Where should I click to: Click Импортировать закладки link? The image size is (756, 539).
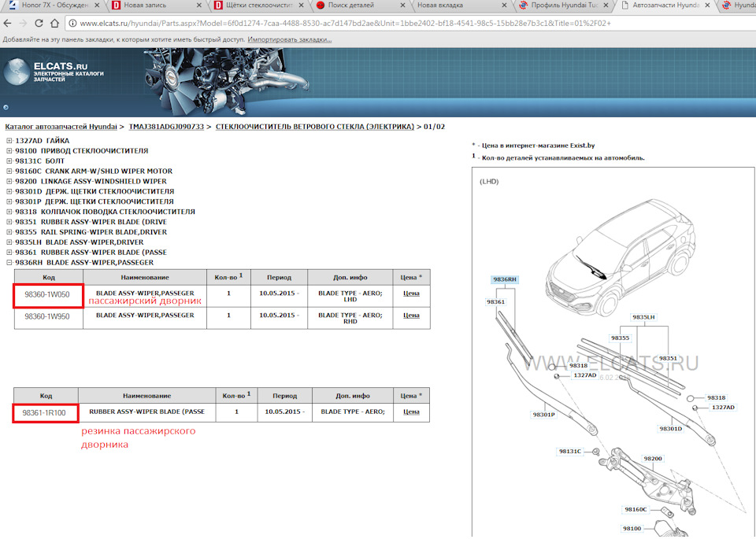pyautogui.click(x=289, y=39)
